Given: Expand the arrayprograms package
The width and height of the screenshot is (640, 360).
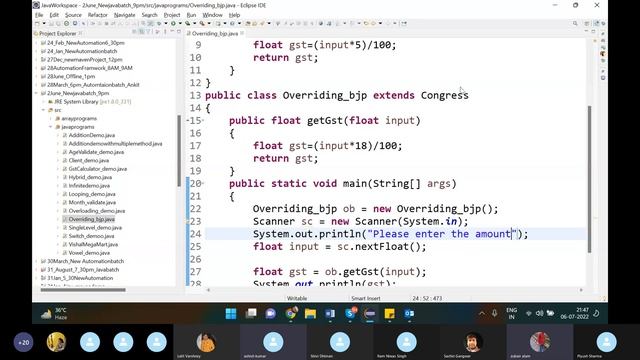Looking at the screenshot, I should [x=51, y=118].
